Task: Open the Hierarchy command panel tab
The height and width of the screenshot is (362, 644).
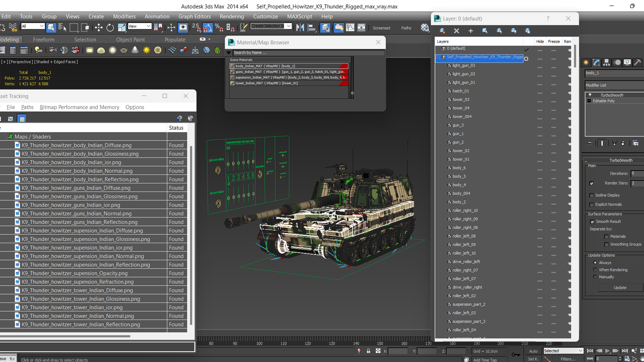Action: 606,62
